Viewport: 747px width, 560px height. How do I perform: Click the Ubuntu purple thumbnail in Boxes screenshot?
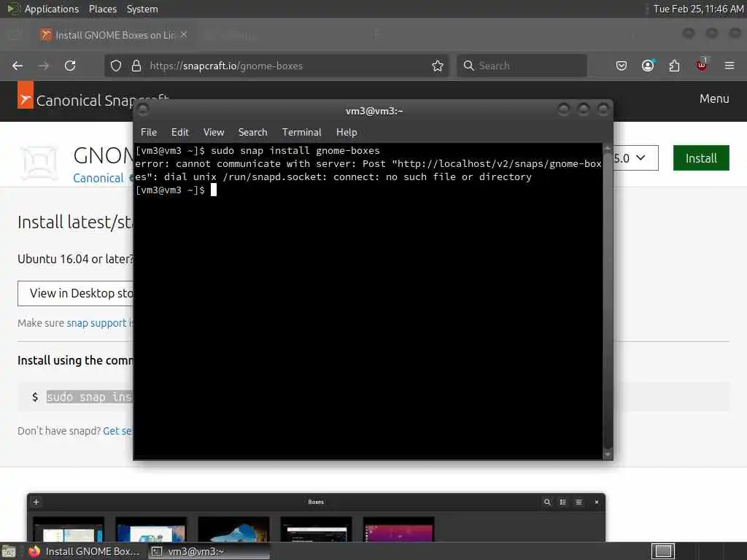tap(399, 529)
